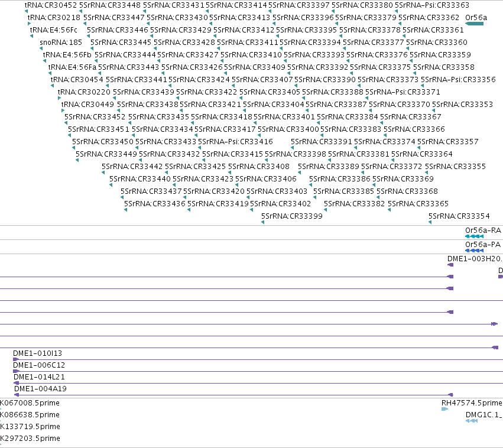Click the 5SrRNA:CR33431 label
Screen dimensions: 503x448
(174, 5)
